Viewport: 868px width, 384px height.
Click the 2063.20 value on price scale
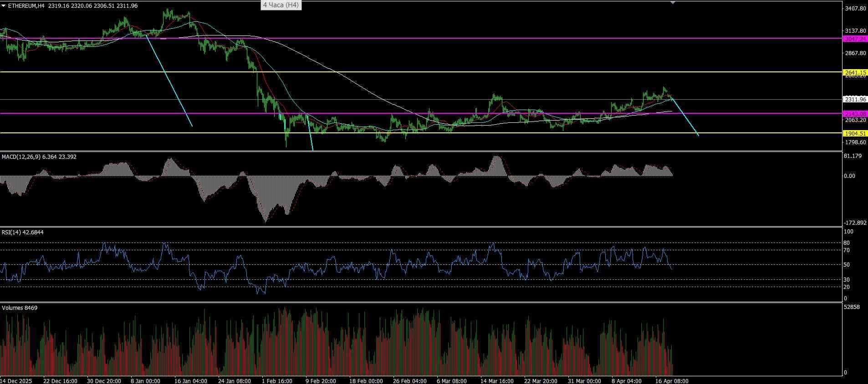(855, 120)
